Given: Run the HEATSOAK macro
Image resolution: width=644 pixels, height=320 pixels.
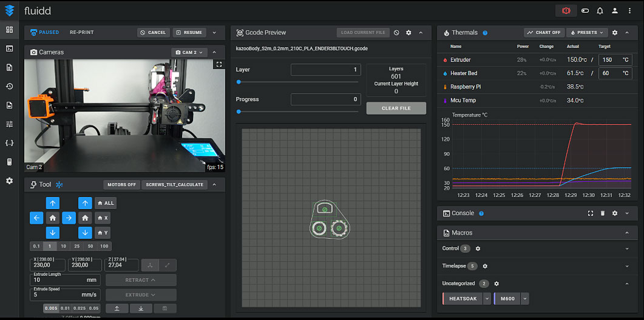Looking at the screenshot, I should coord(463,299).
